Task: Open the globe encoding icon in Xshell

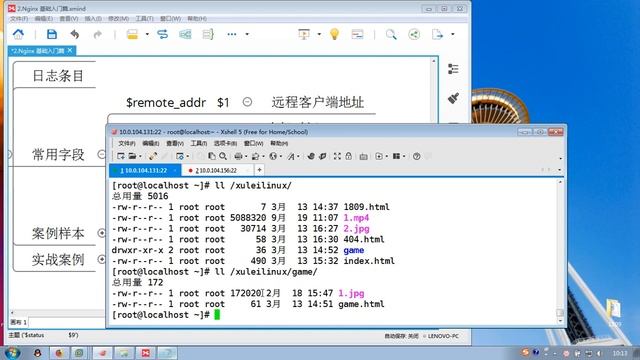Action: (x=273, y=156)
